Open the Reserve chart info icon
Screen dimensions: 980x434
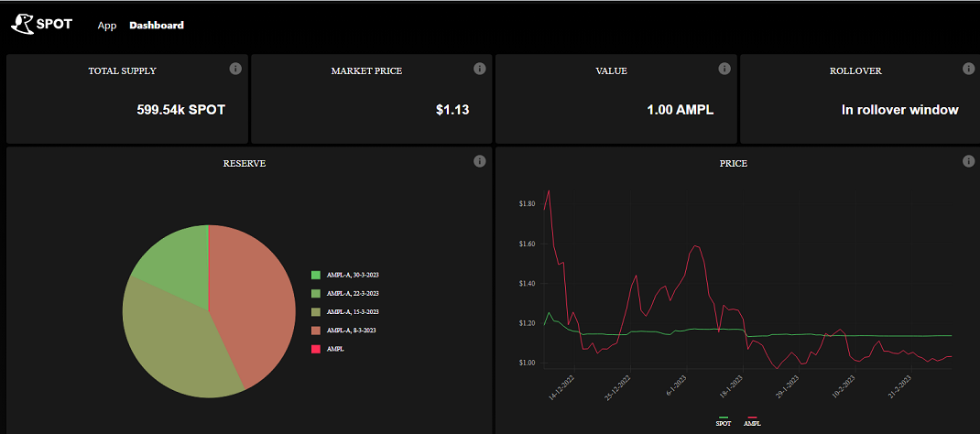pyautogui.click(x=479, y=161)
